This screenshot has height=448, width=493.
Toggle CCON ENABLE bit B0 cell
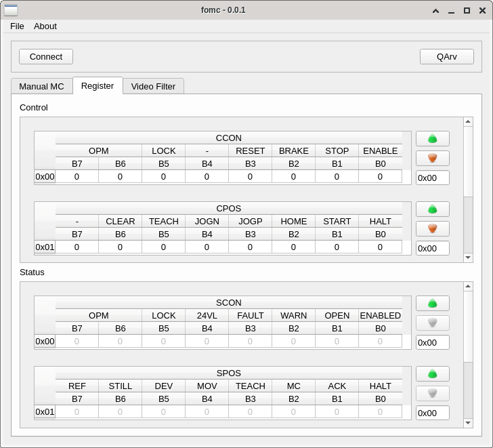point(380,176)
